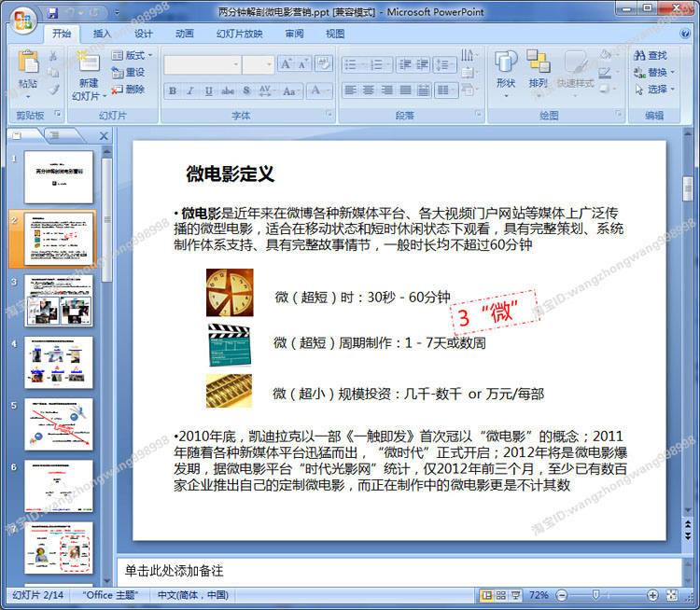The image size is (700, 610).
Task: Toggle text shadow S formatting
Action: point(246,91)
